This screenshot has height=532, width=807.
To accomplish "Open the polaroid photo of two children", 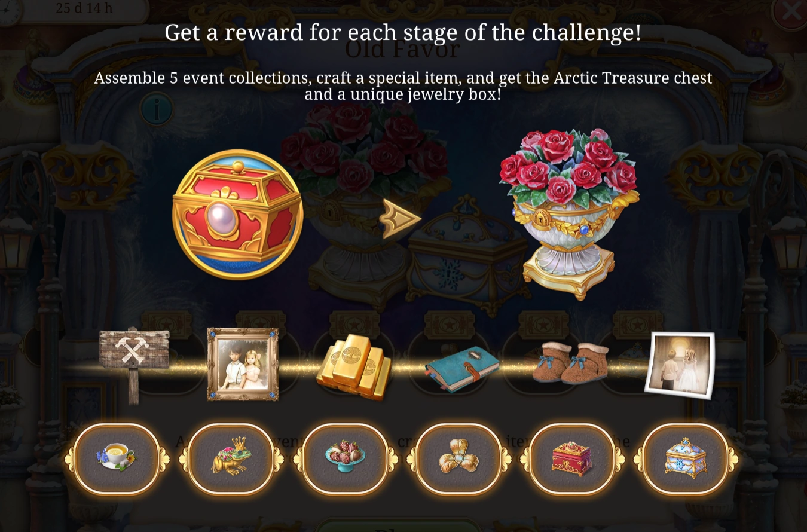I will pos(680,365).
